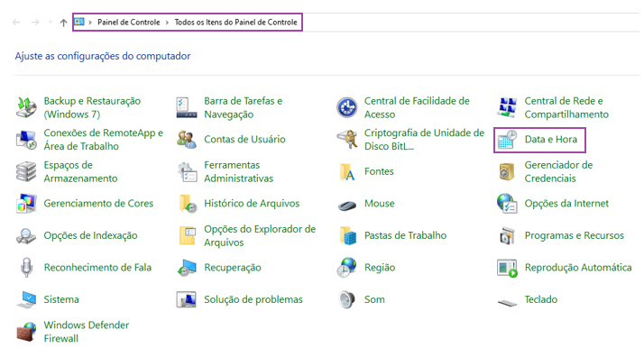
Task: Click the Control Panel address bar icon
Action: (x=79, y=22)
